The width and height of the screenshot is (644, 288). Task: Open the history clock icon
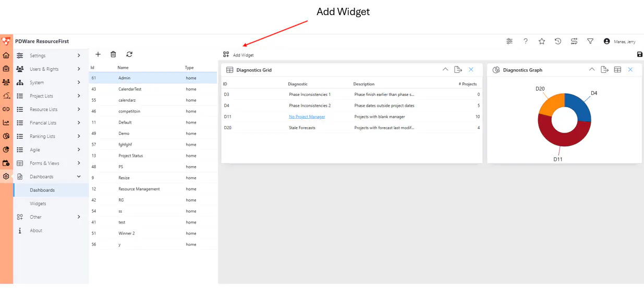coord(558,41)
